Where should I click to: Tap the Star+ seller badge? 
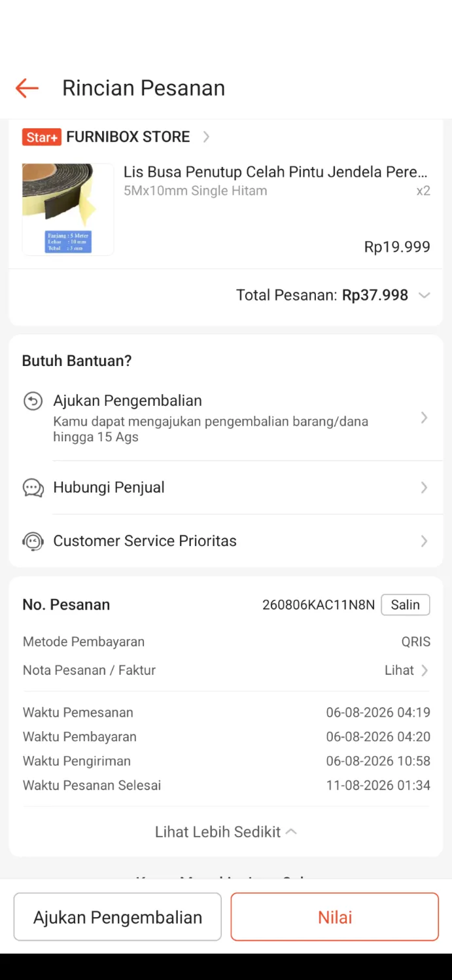click(42, 137)
